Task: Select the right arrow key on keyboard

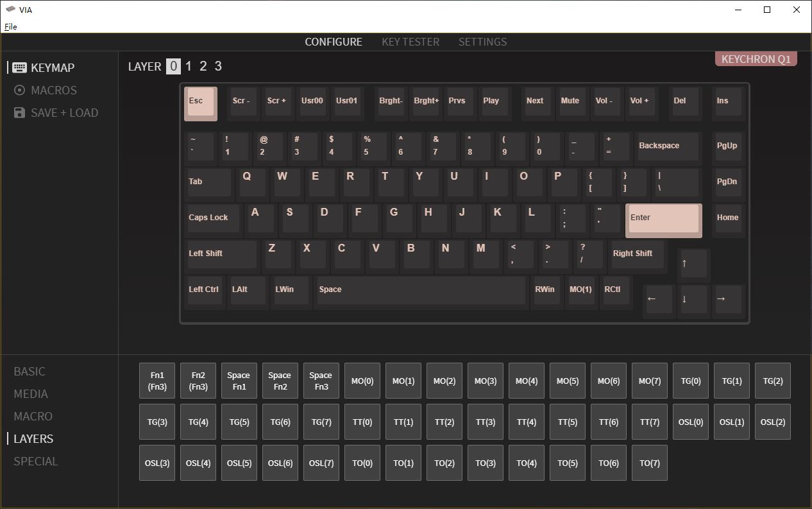Action: (727, 300)
